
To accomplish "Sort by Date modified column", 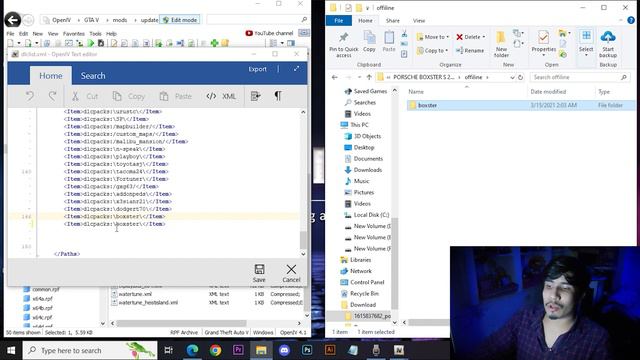I will click(x=548, y=92).
